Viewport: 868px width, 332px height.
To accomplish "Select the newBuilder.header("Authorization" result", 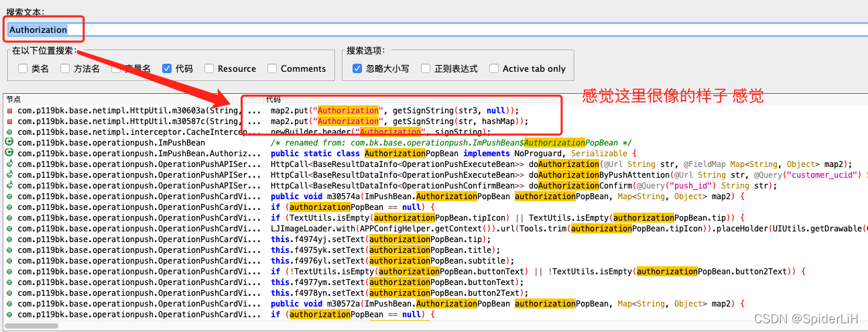I will click(x=381, y=131).
